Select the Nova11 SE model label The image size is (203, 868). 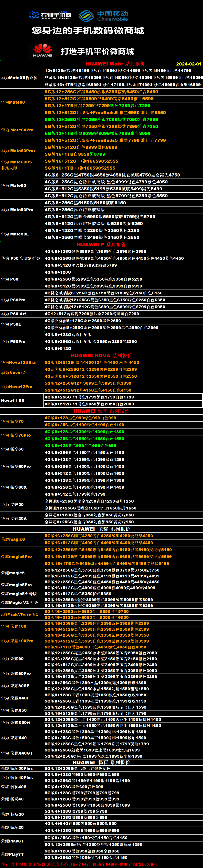tap(13, 401)
